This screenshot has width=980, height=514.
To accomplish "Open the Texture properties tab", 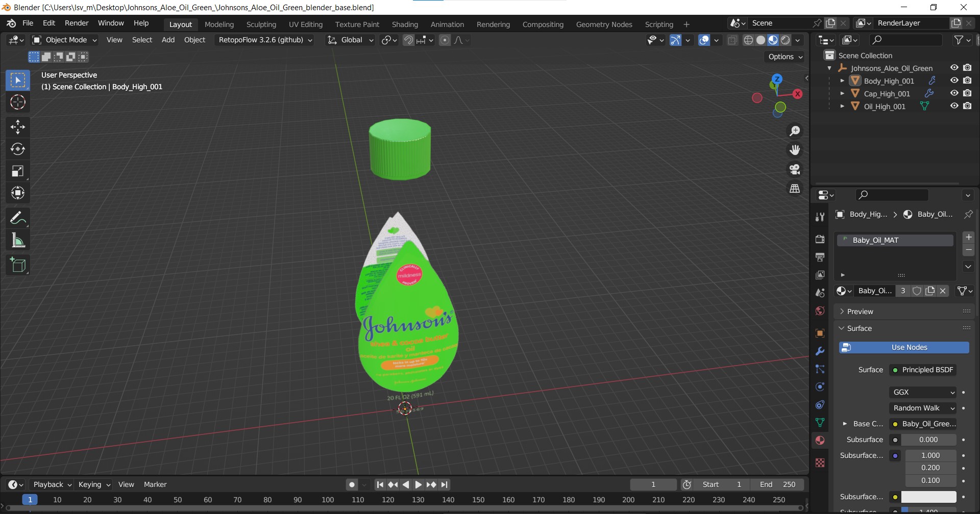I will 820,462.
